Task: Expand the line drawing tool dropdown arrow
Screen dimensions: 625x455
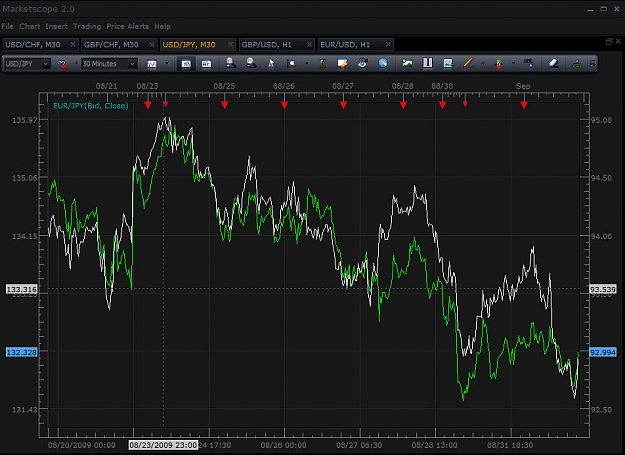Action: click(483, 63)
